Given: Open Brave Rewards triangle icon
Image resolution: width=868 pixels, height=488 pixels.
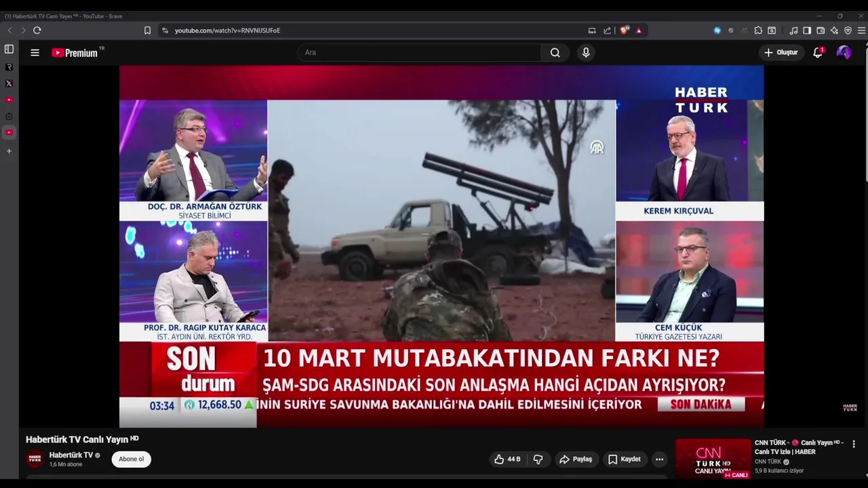Looking at the screenshot, I should pyautogui.click(x=639, y=30).
